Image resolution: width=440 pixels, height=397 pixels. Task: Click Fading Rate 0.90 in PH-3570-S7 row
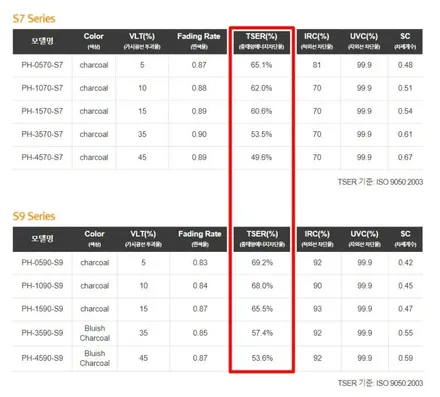point(199,134)
